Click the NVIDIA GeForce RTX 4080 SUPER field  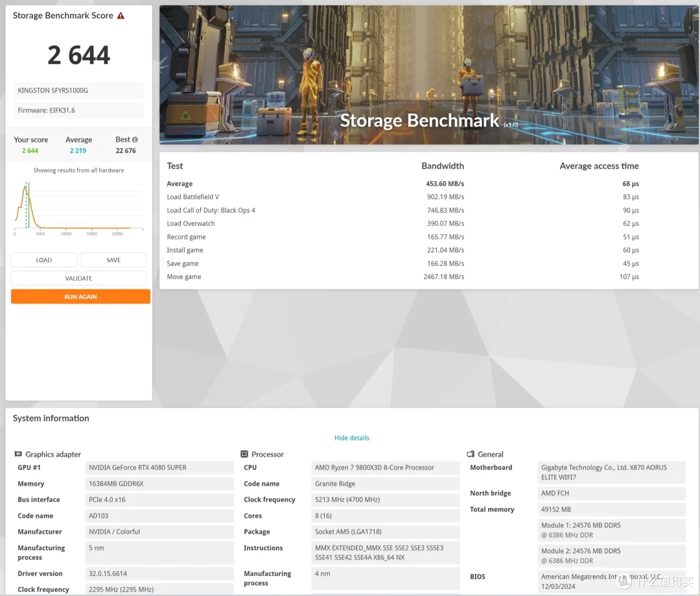point(159,468)
